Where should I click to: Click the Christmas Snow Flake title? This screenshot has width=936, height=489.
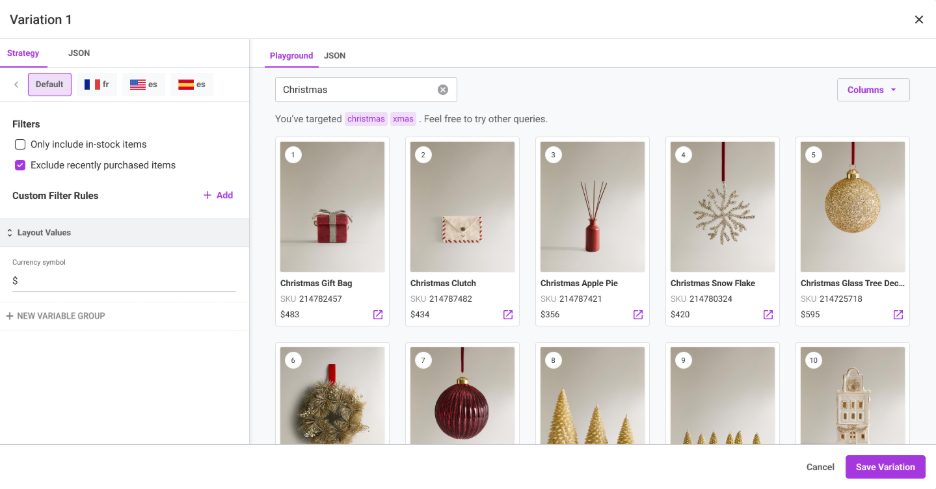[713, 283]
